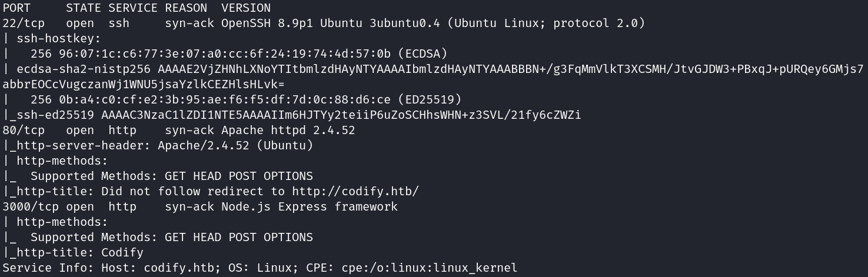Click the http-server-header line

click(x=158, y=146)
